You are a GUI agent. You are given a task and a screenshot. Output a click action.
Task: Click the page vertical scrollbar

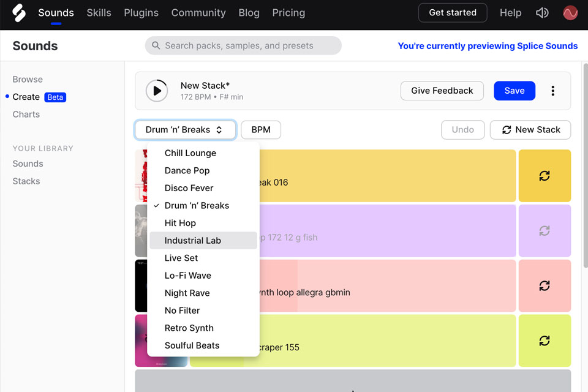pyautogui.click(x=586, y=165)
